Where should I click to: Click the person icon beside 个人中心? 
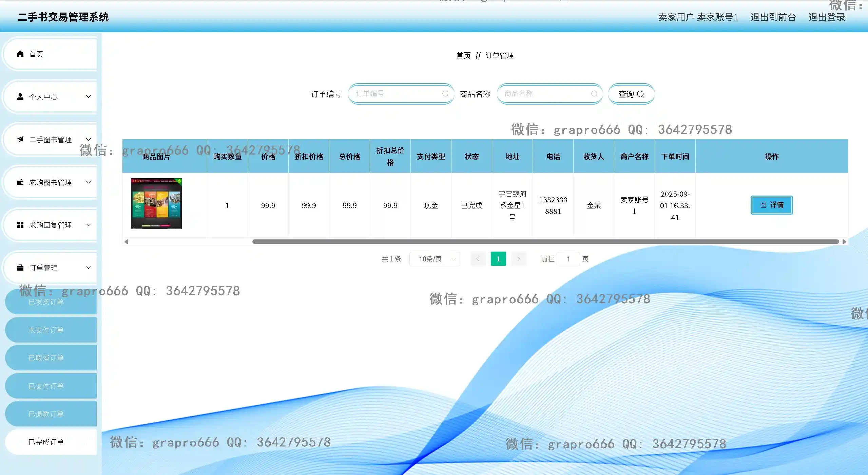(x=20, y=97)
